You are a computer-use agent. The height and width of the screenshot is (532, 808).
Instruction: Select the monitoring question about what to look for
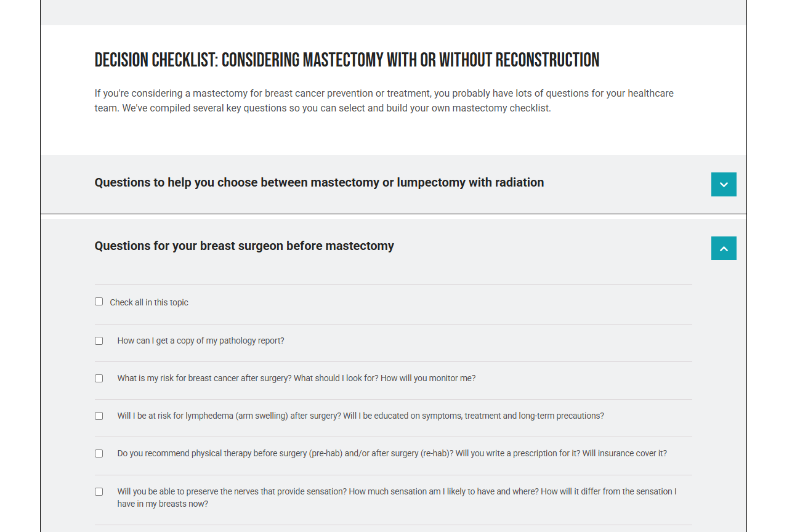point(296,377)
